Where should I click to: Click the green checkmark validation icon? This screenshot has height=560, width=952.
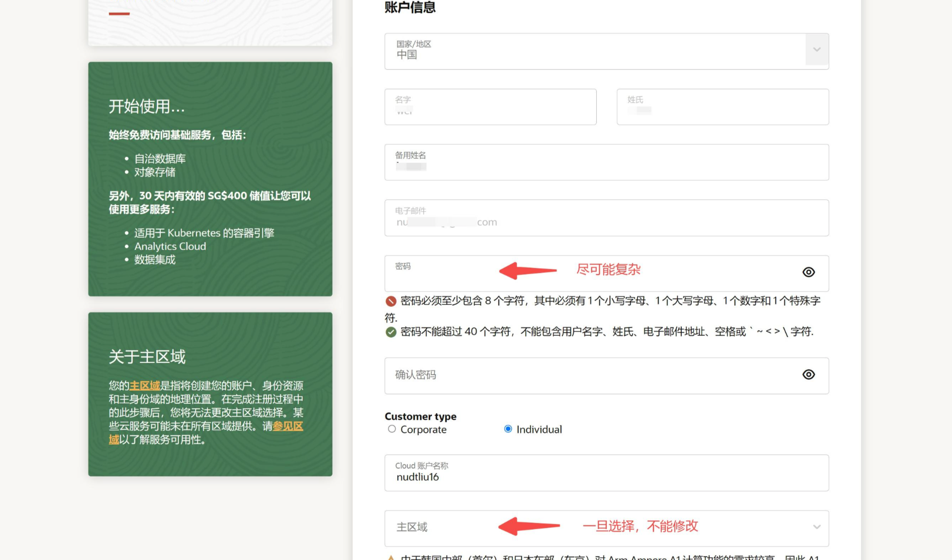point(391,332)
